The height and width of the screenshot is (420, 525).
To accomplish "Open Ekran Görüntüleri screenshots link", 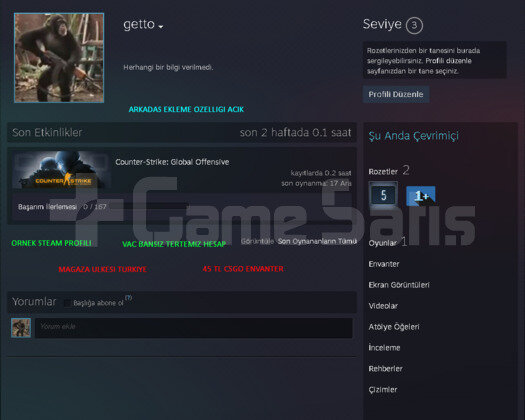I will pyautogui.click(x=399, y=285).
